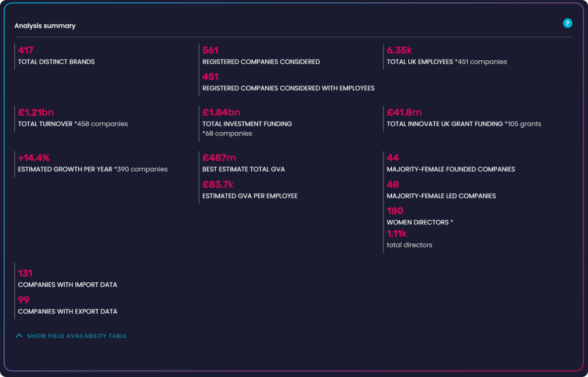Image resolution: width=588 pixels, height=377 pixels.
Task: Click the Companies With Import Data label
Action: coord(68,285)
